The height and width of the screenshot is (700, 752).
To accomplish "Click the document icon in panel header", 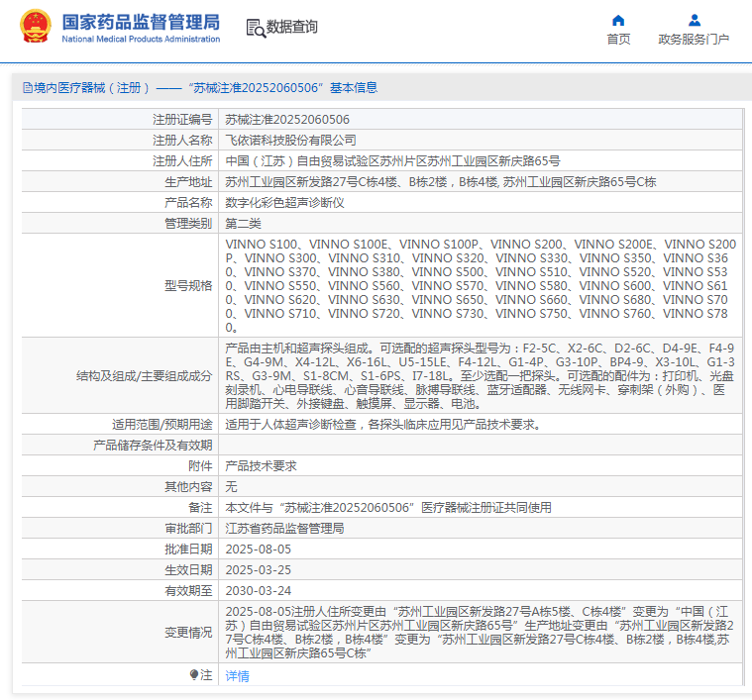I will pyautogui.click(x=27, y=88).
